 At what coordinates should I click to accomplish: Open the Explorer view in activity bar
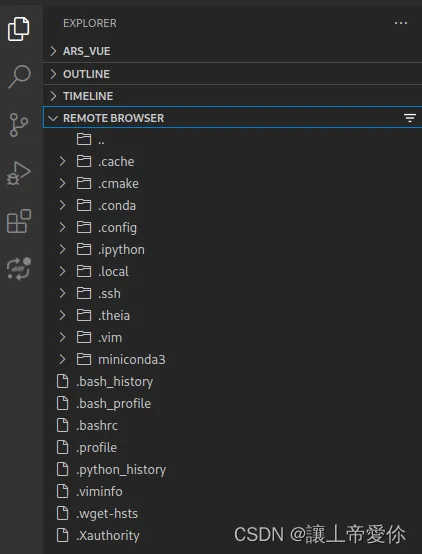(18, 29)
